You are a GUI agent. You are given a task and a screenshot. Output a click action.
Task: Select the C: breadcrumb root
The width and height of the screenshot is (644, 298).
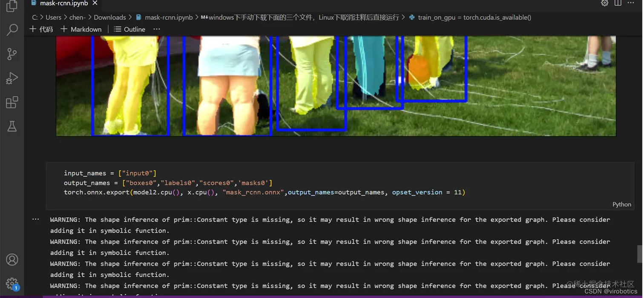point(35,17)
